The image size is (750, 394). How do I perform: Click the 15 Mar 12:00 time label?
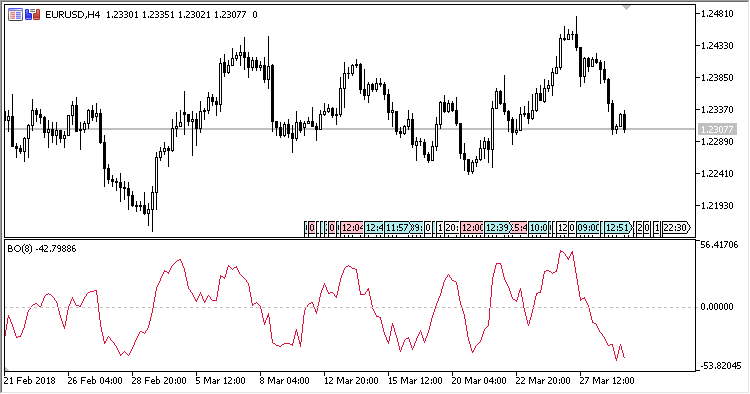[x=415, y=381]
